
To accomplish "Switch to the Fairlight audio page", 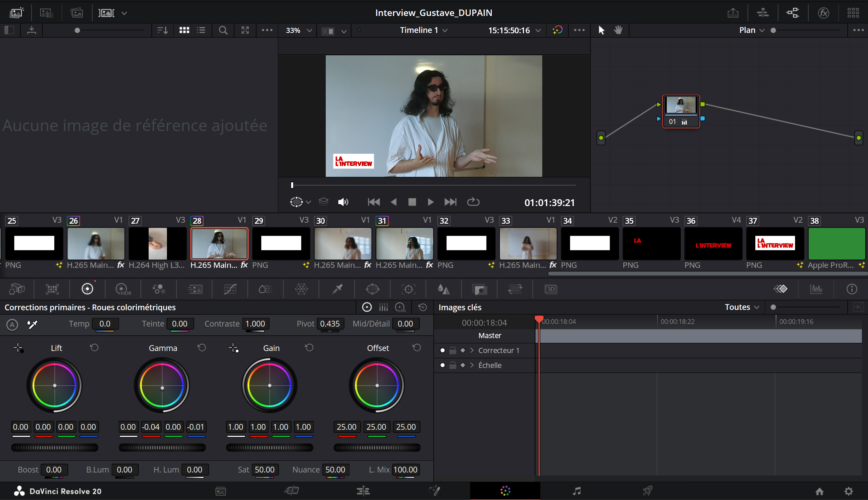I will [x=577, y=491].
